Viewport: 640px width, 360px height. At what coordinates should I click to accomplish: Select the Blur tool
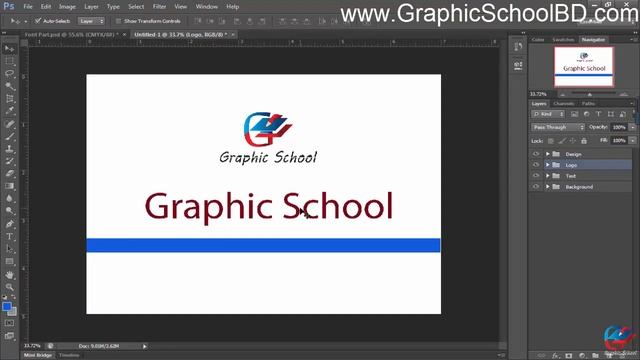(9, 198)
